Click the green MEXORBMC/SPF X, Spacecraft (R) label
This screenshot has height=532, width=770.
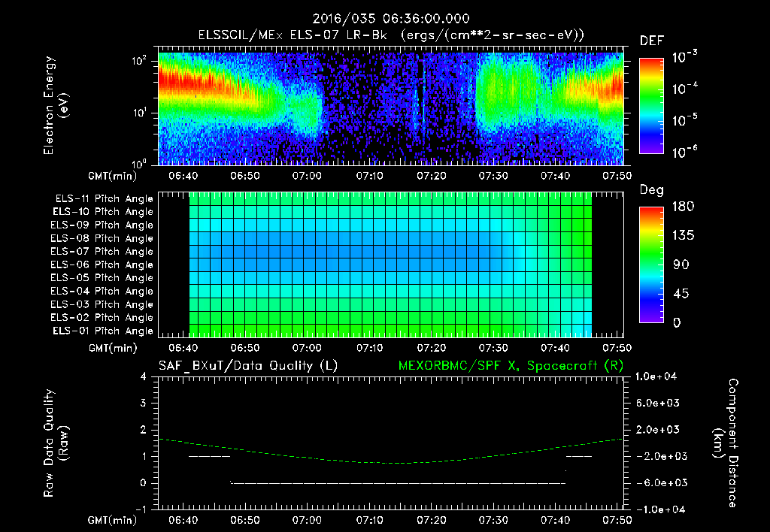(511, 366)
